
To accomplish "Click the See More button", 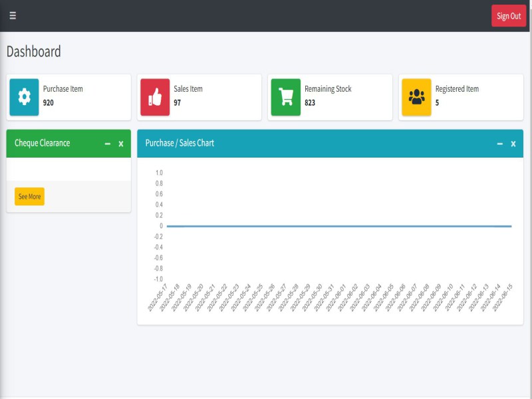I will pyautogui.click(x=29, y=197).
